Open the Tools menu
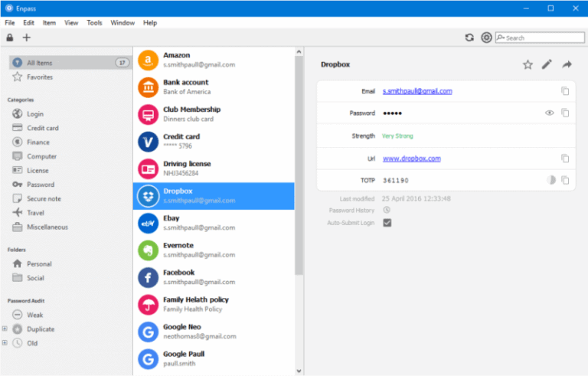The image size is (588, 376). 94,23
